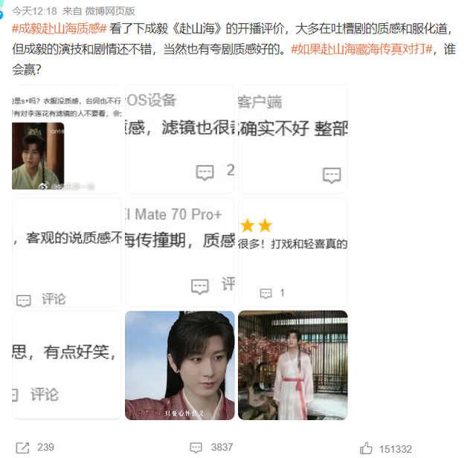Open the hashtag #成毅赴山海质感#
The width and height of the screenshot is (476, 458).
pyautogui.click(x=59, y=29)
